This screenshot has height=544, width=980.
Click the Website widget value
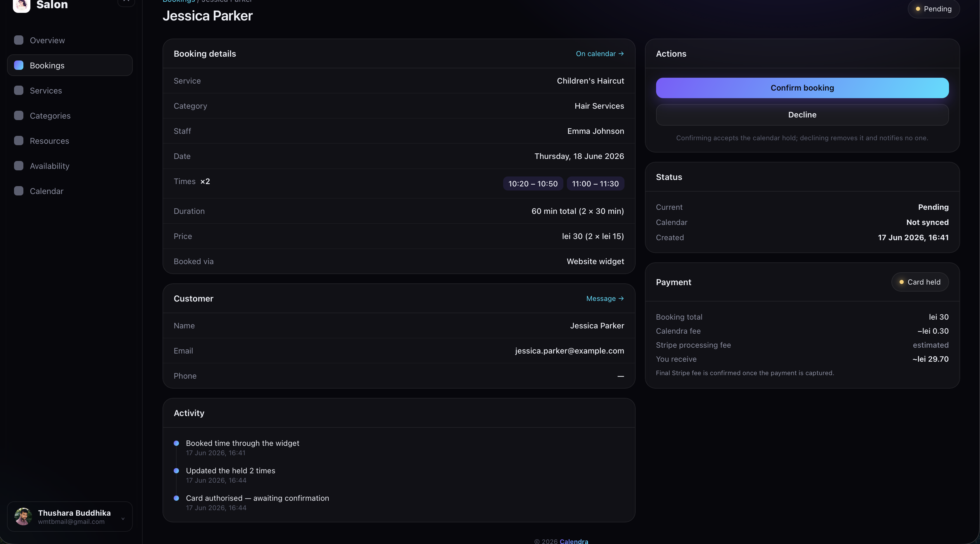click(595, 261)
